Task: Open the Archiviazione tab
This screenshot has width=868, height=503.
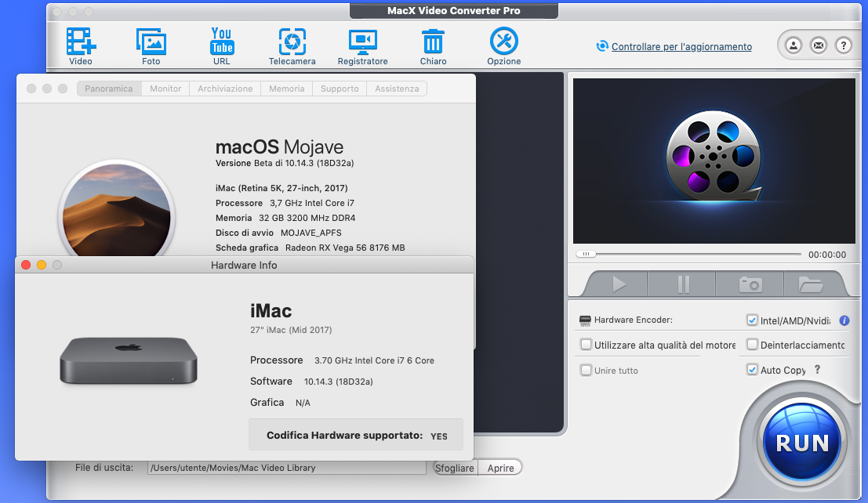Action: click(225, 89)
